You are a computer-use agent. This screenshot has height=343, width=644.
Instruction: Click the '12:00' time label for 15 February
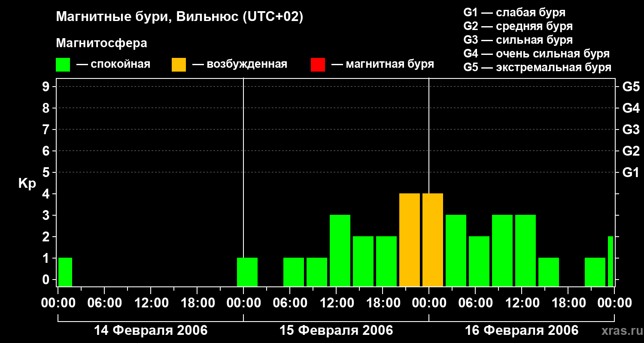point(336,303)
